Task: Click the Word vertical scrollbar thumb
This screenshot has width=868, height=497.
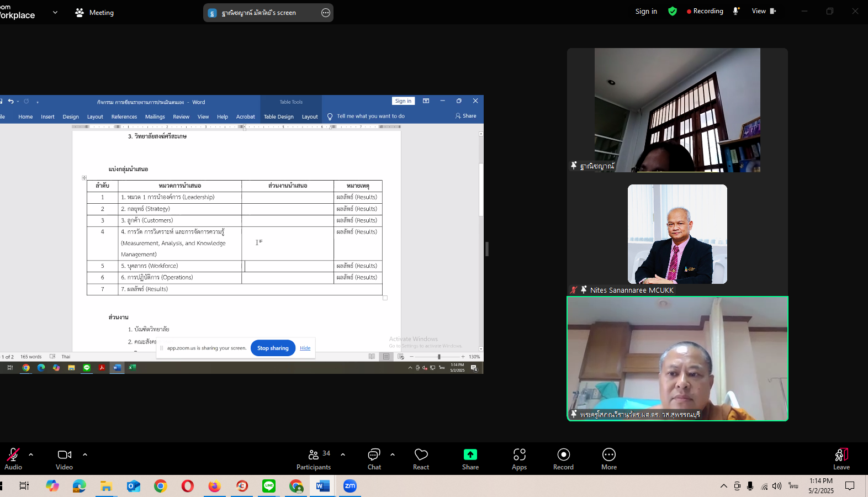Action: (481, 190)
